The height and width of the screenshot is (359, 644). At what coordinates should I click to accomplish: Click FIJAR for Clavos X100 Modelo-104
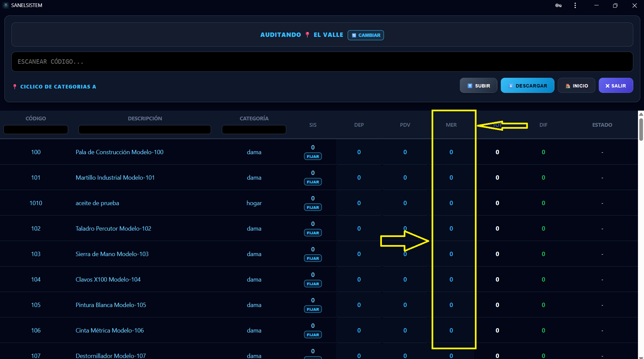pyautogui.click(x=313, y=284)
